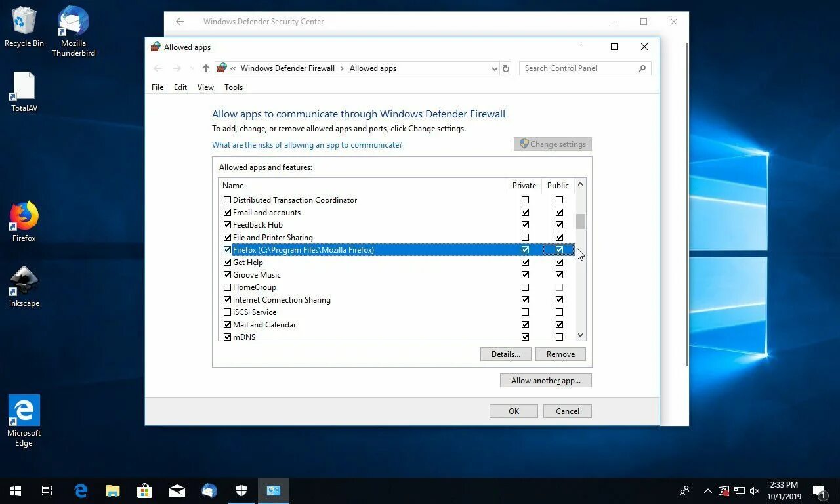The image size is (840, 504).
Task: Open Task View from the taskbar
Action: (x=47, y=490)
